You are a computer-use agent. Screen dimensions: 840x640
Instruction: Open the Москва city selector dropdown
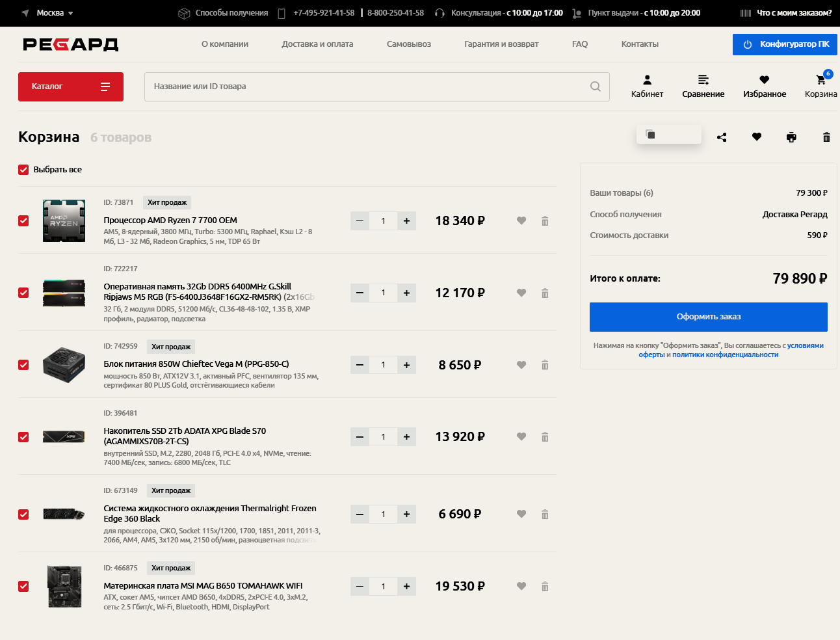point(47,13)
